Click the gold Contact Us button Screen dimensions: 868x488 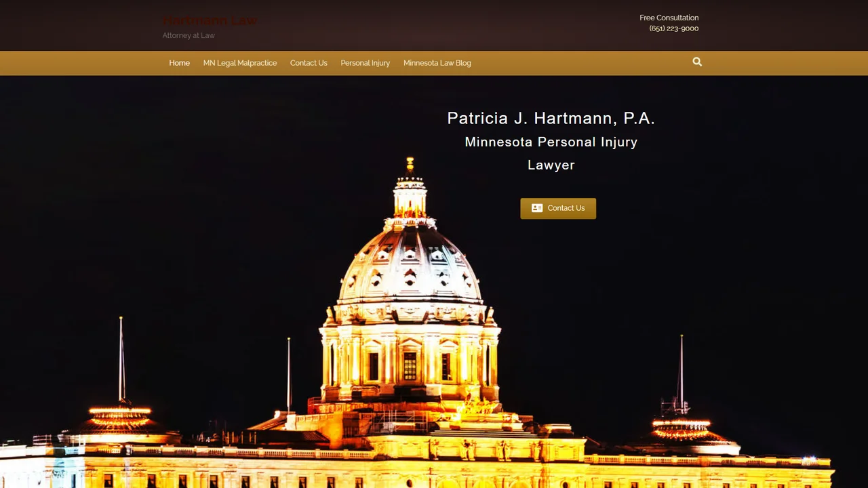tap(558, 208)
